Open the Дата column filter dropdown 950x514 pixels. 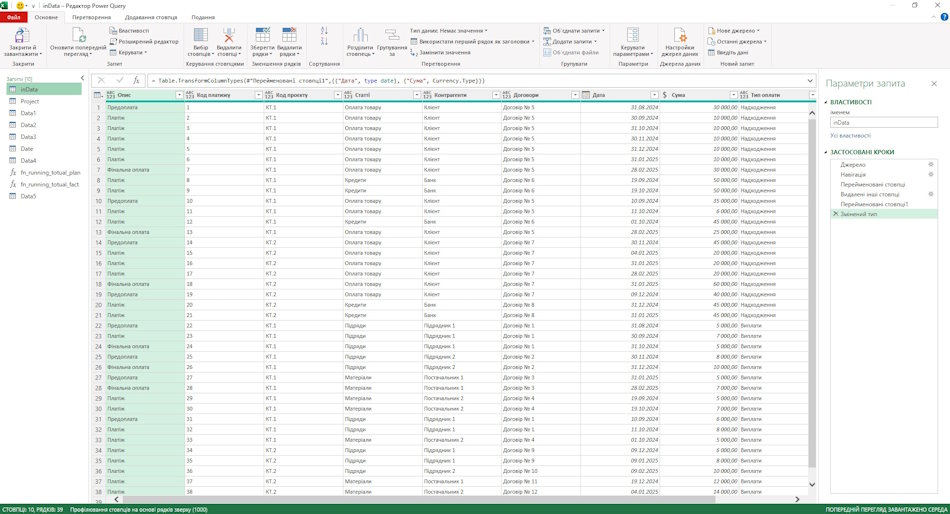point(654,95)
